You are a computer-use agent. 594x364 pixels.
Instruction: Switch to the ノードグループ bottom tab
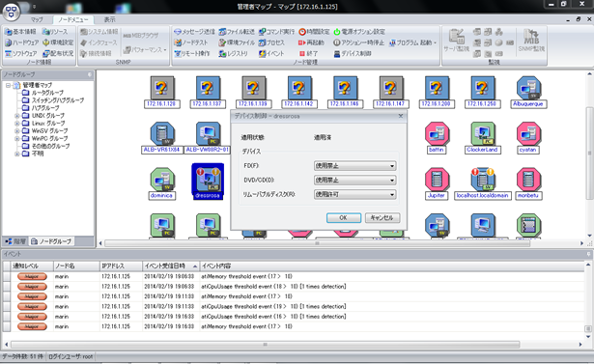(51, 241)
